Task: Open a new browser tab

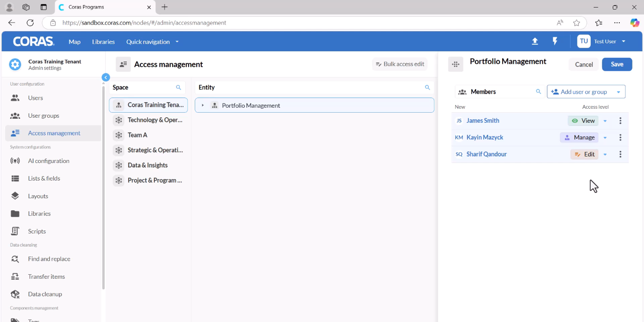Action: (165, 7)
